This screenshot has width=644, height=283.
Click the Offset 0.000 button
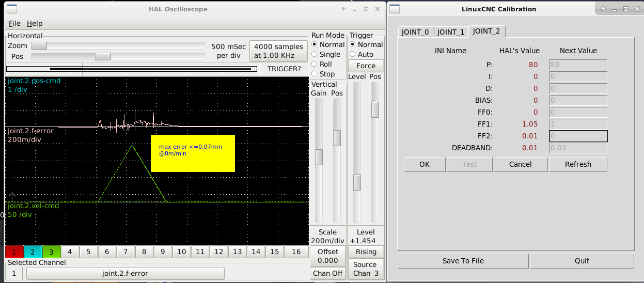tap(328, 256)
